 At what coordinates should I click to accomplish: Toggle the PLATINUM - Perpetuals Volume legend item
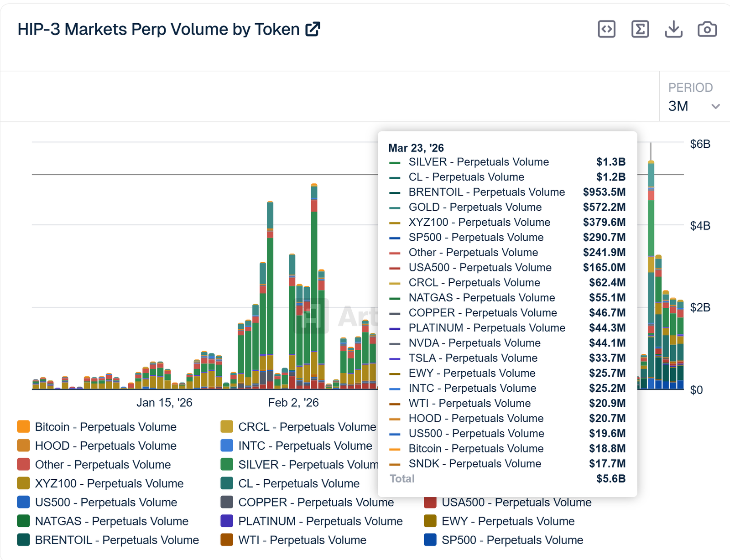pyautogui.click(x=319, y=521)
